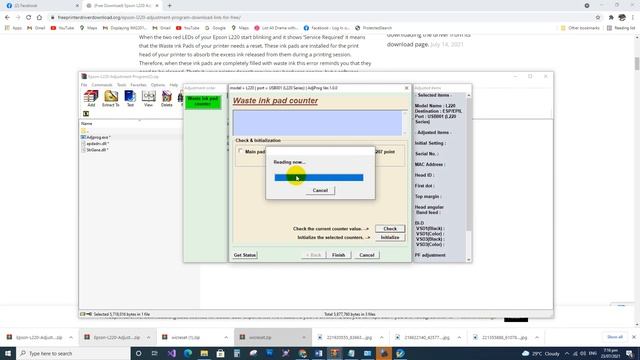Viewport: 640px width, 360px height.
Task: Open Visual Studio from the taskbar
Action: click(171, 353)
